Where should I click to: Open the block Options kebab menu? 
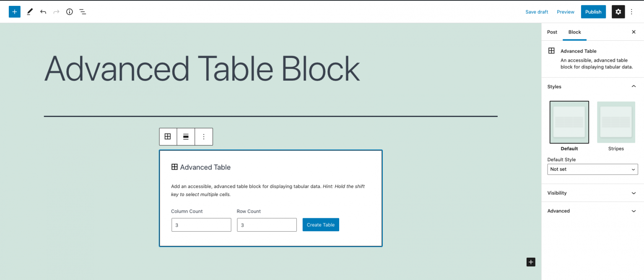[204, 136]
